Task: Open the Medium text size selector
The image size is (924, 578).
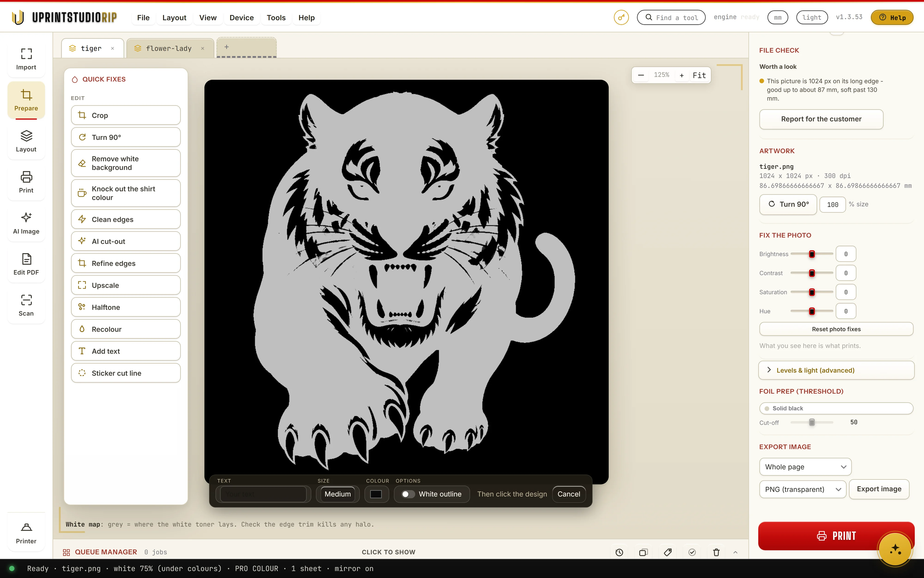Action: (x=337, y=494)
